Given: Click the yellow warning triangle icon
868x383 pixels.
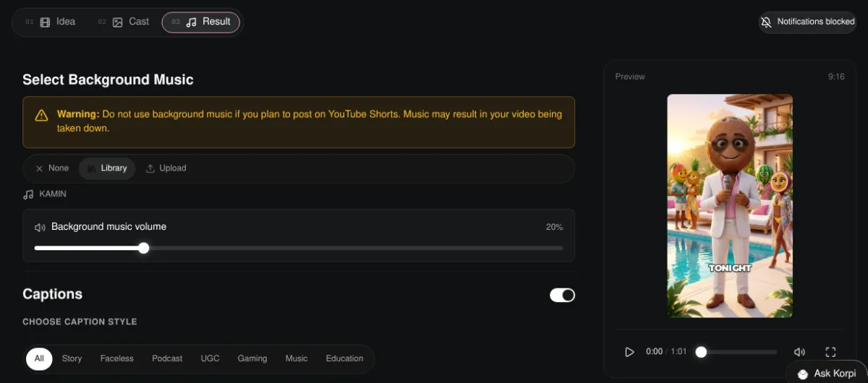Looking at the screenshot, I should 41,116.
